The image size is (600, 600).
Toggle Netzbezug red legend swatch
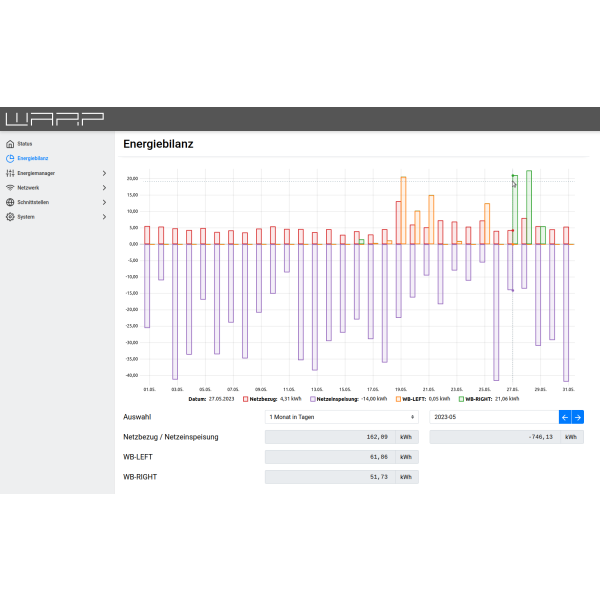pyautogui.click(x=246, y=399)
